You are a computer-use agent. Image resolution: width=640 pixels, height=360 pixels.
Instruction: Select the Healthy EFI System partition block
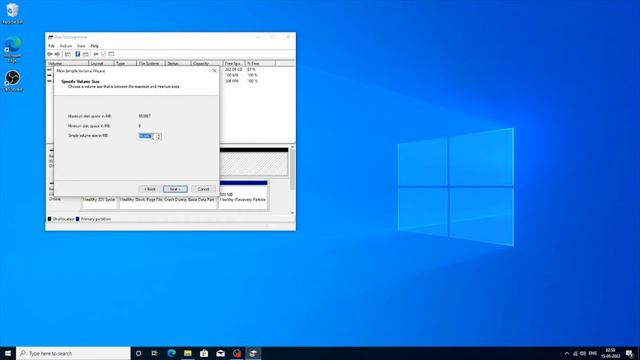pos(100,202)
